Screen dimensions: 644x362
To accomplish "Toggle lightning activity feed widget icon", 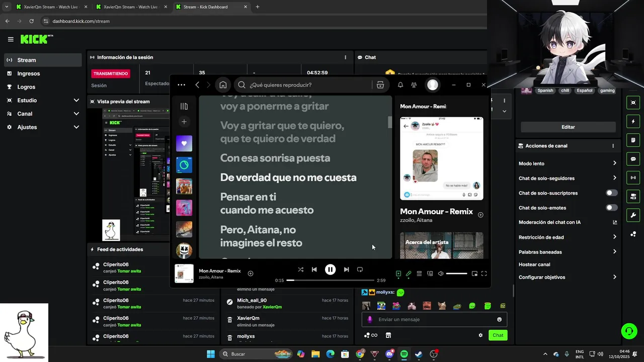I will (x=633, y=122).
